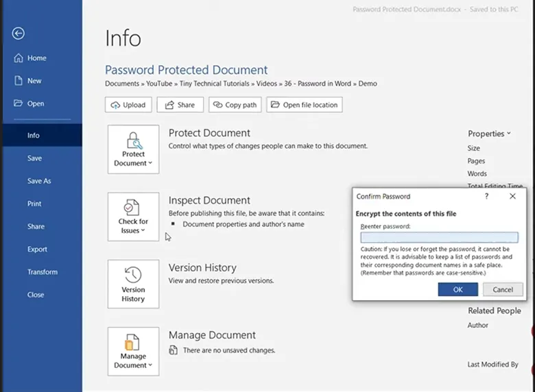Click the Open file location folder icon
This screenshot has height=392, width=535.
click(x=275, y=104)
